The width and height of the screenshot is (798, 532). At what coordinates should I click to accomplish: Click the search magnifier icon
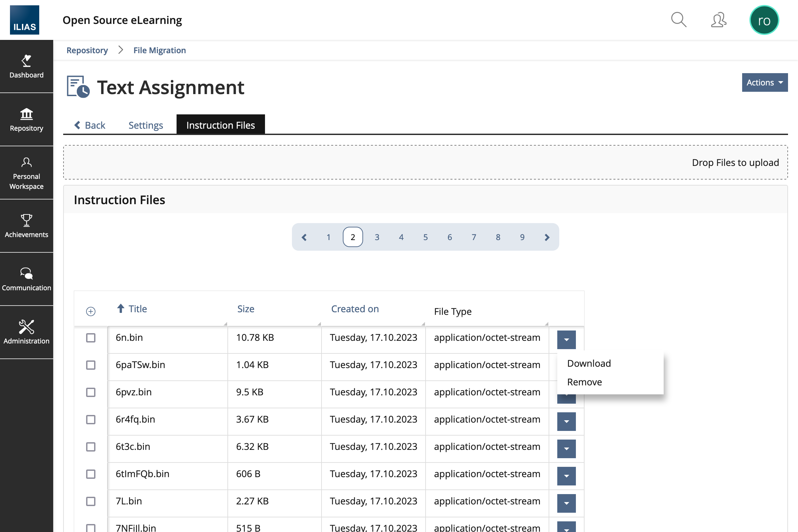pyautogui.click(x=679, y=20)
